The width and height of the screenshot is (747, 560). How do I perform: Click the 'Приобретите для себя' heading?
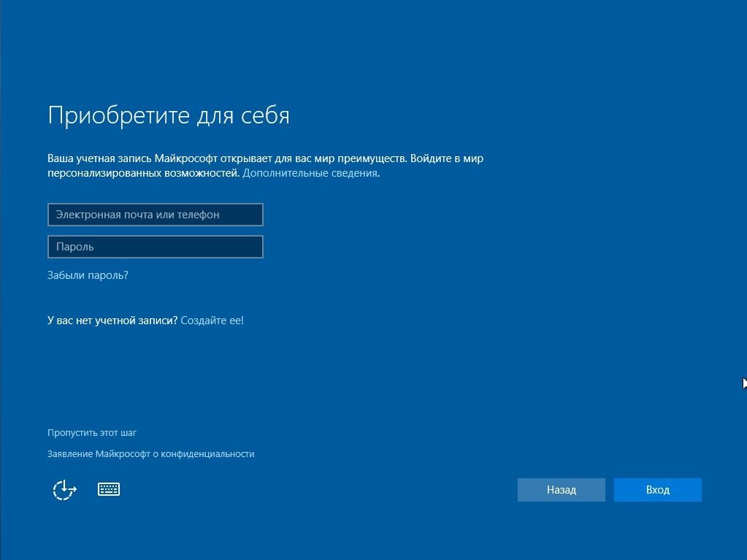click(x=168, y=115)
